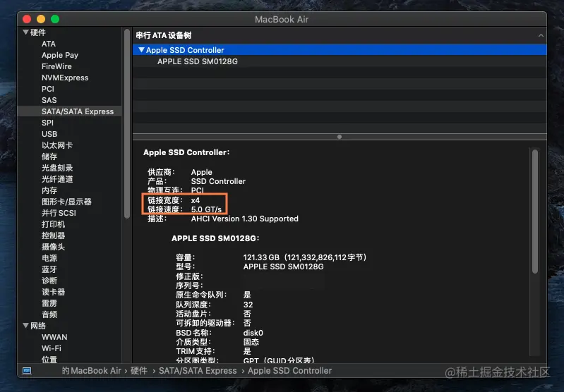Select 位置 under network

(49, 360)
